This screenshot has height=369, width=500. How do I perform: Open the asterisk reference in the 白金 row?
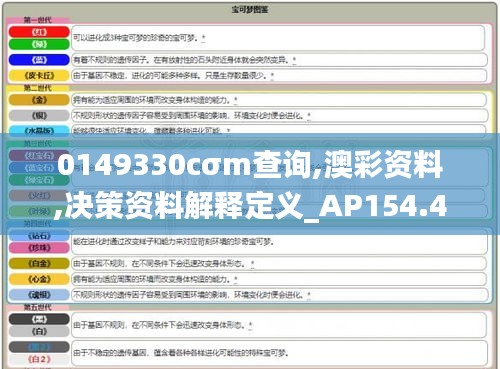252,263
